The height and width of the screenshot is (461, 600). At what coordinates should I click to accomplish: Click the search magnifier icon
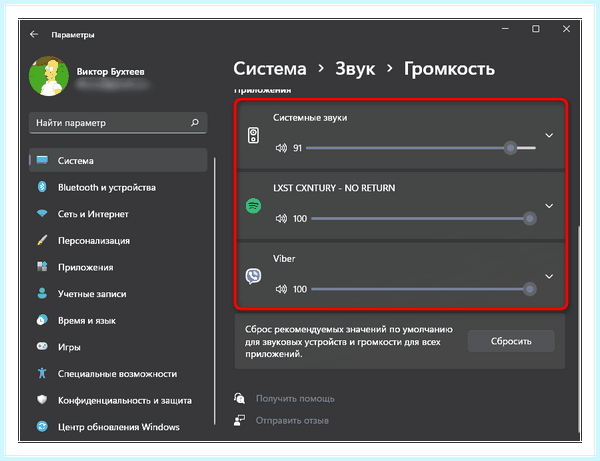pos(195,122)
